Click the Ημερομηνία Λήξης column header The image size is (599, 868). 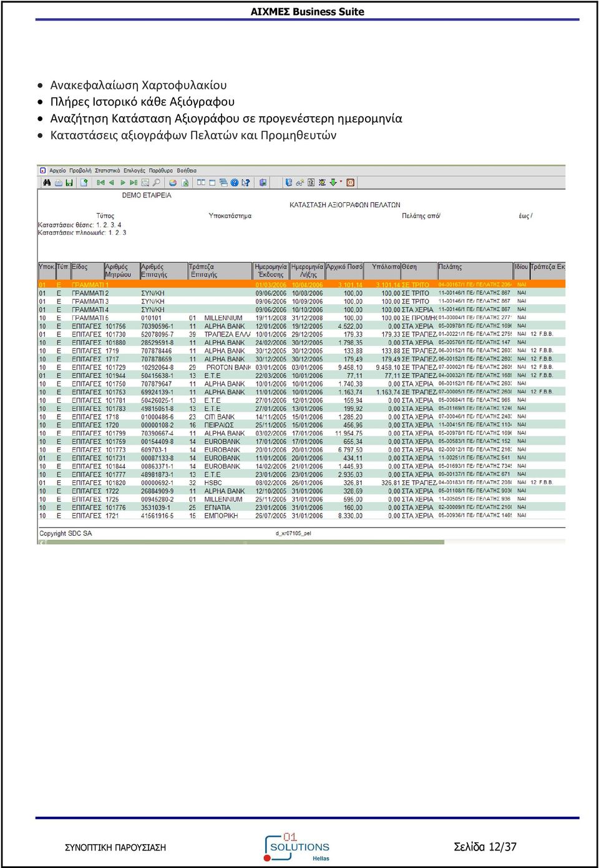pyautogui.click(x=308, y=270)
